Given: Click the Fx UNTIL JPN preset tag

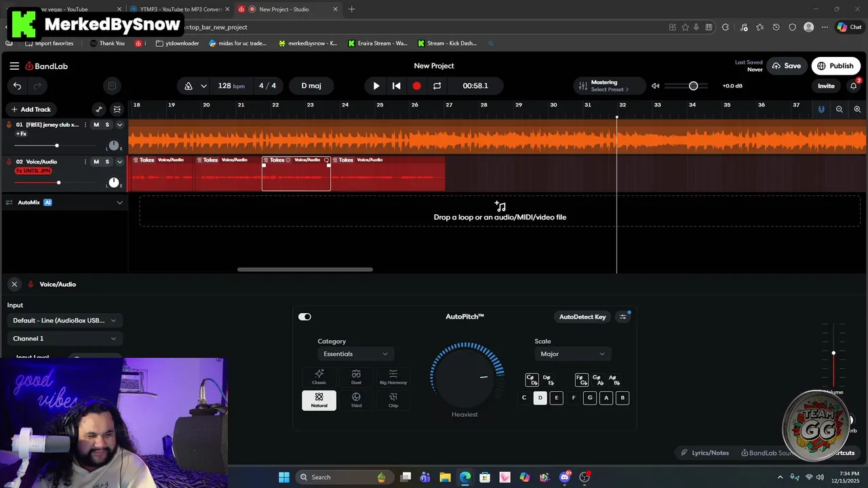Looking at the screenshot, I should click(33, 171).
